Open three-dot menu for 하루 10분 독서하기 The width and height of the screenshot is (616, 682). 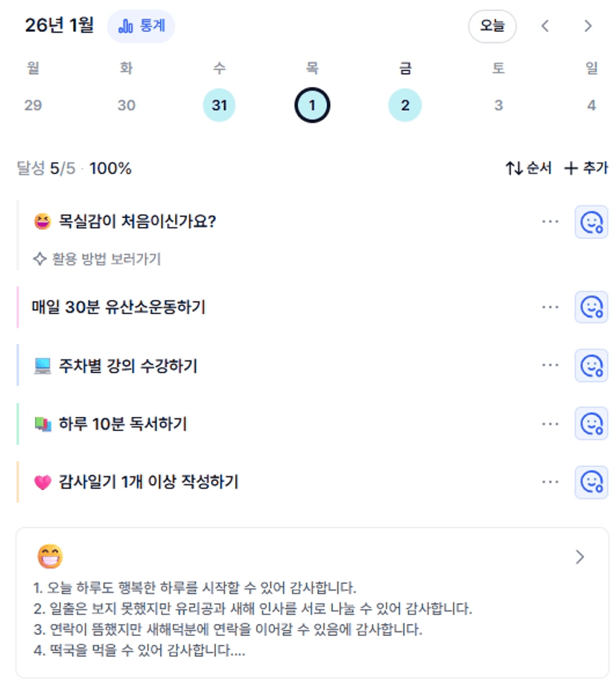(x=550, y=424)
